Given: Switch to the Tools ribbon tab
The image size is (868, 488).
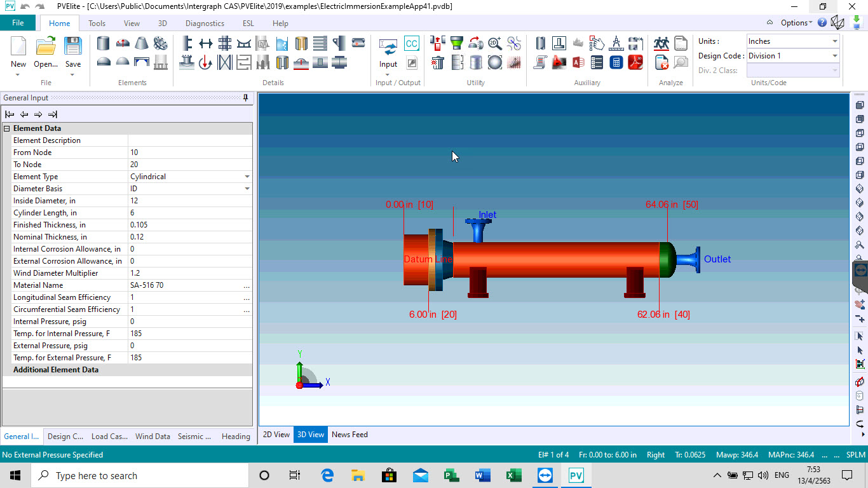Looking at the screenshot, I should tap(97, 24).
